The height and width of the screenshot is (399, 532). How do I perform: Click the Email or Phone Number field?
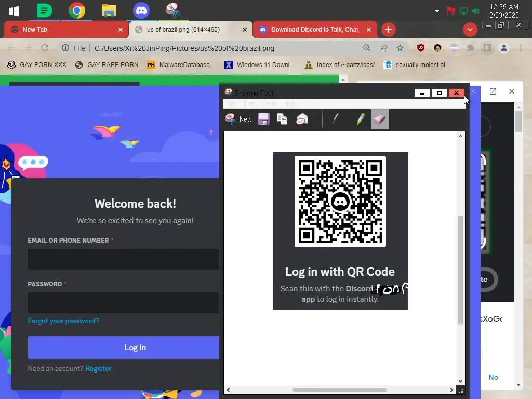click(x=124, y=259)
